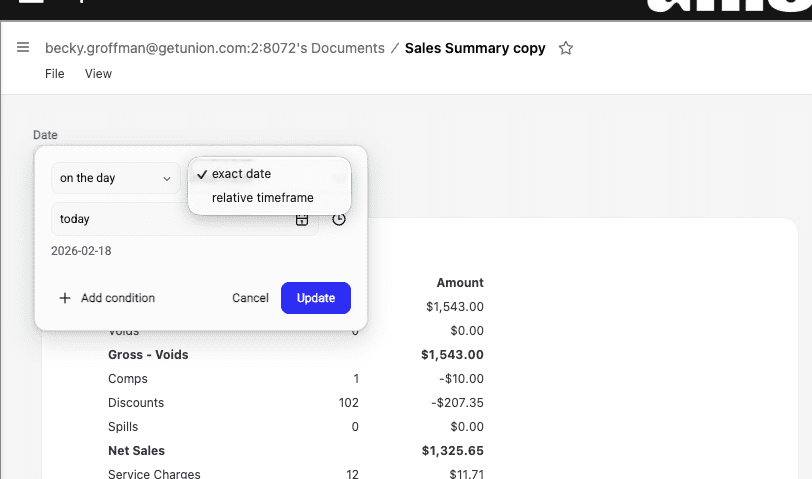This screenshot has height=479, width=812.
Task: Star the Sales Summary copy document
Action: pos(566,48)
